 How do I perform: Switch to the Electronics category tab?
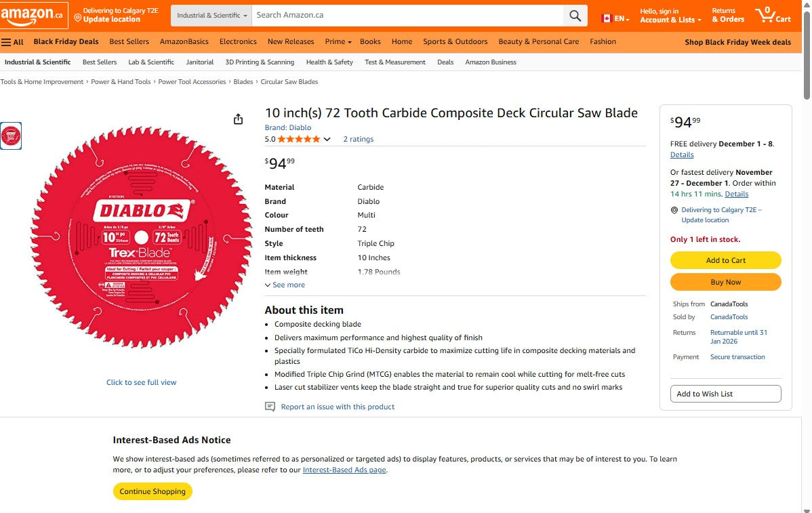pyautogui.click(x=238, y=41)
